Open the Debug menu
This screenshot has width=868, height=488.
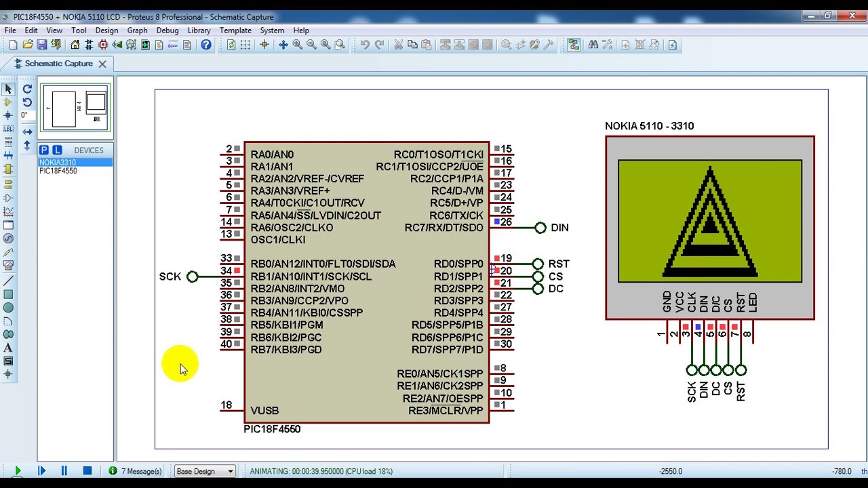[x=167, y=30]
